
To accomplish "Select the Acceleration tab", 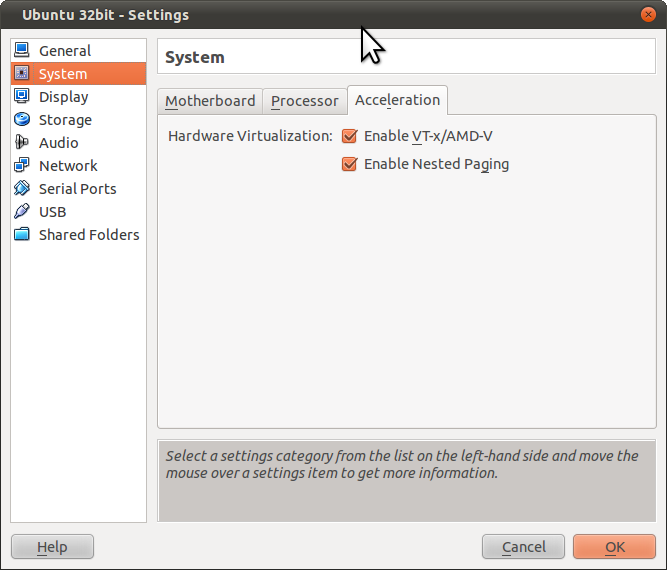I will 397,100.
